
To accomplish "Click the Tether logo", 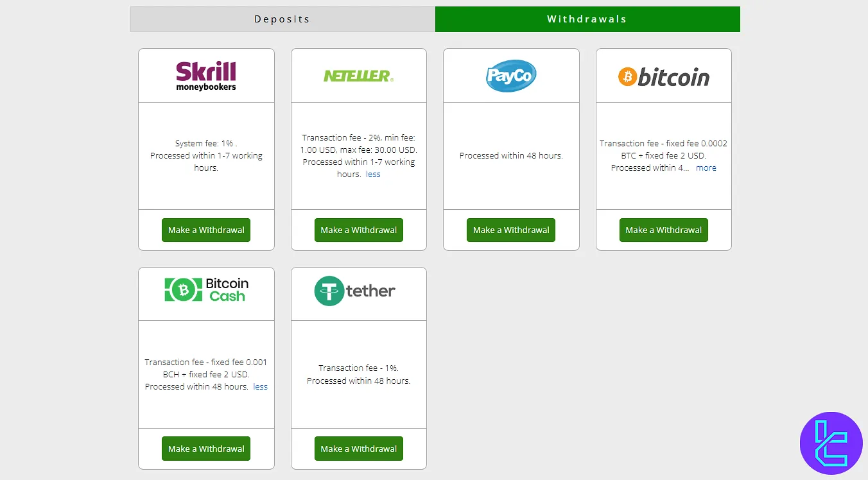I will 355,291.
